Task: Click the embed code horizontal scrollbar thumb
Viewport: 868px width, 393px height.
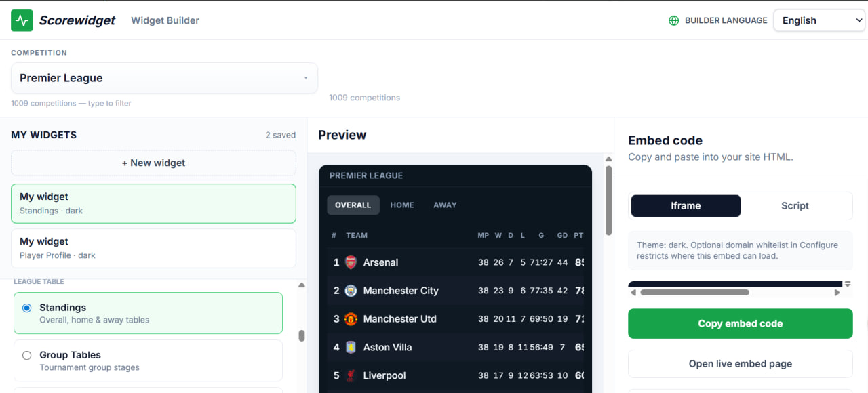Action: point(694,293)
